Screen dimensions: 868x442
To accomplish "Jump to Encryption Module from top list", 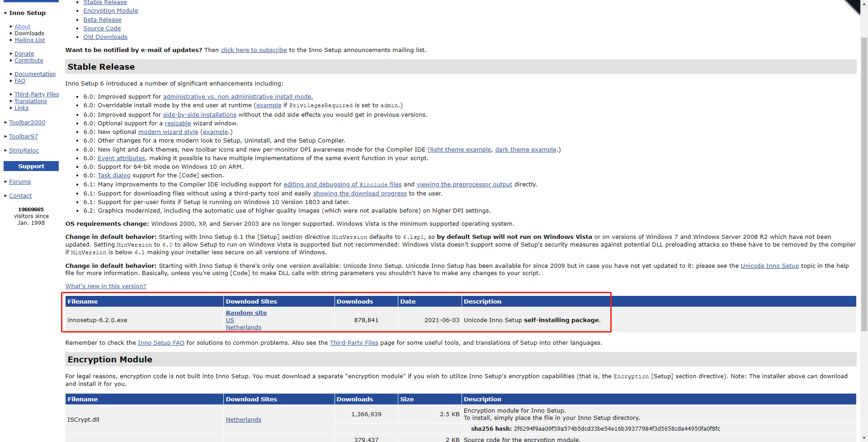I will [x=110, y=11].
